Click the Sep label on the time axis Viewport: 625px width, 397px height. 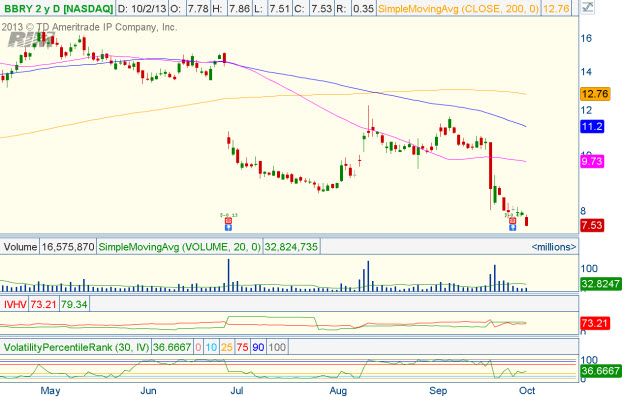tap(438, 391)
